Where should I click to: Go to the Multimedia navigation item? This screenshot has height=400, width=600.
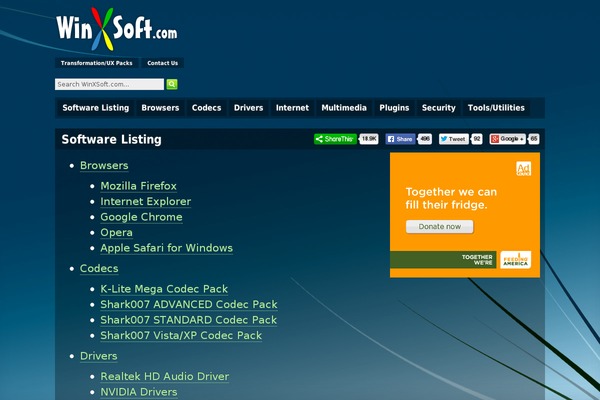[344, 108]
